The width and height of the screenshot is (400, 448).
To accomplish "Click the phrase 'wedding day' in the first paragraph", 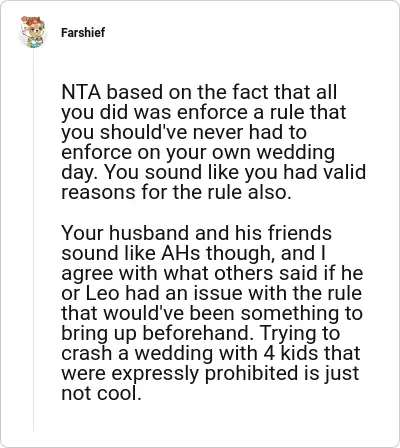I will coord(198,162).
